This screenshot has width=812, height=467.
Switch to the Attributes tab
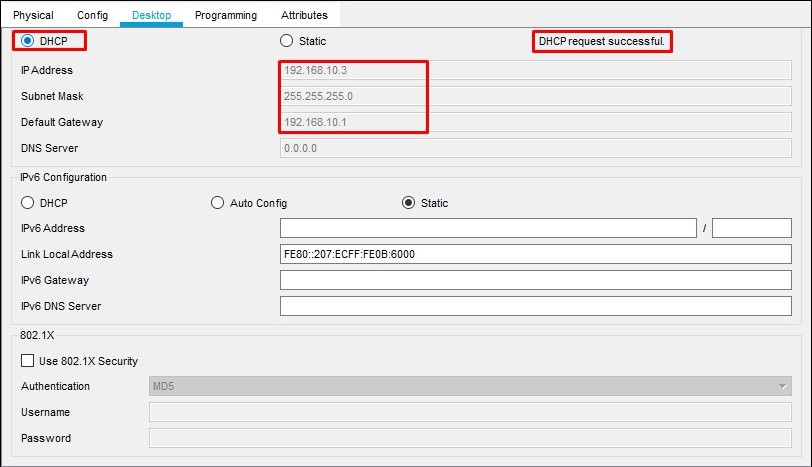click(304, 15)
